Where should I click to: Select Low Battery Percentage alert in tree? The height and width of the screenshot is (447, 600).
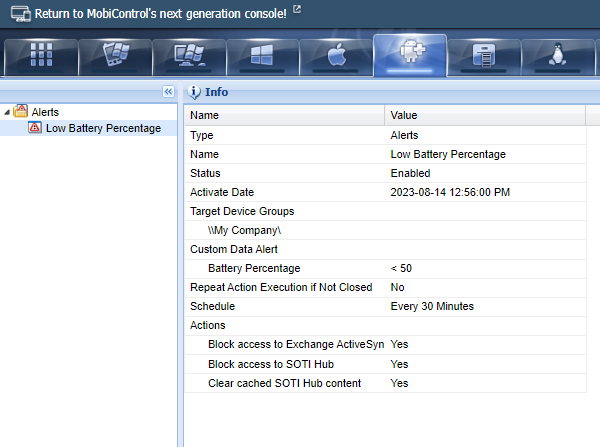(103, 128)
